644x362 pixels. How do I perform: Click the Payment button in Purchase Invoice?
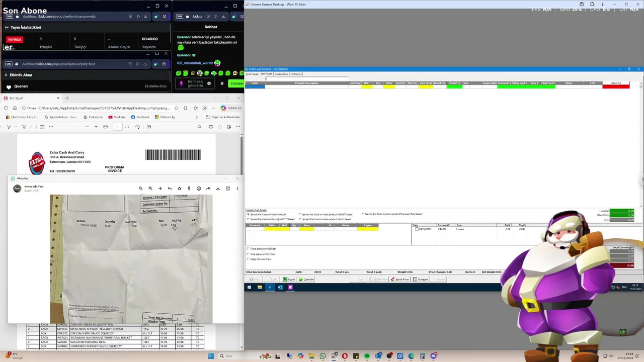pos(438,279)
